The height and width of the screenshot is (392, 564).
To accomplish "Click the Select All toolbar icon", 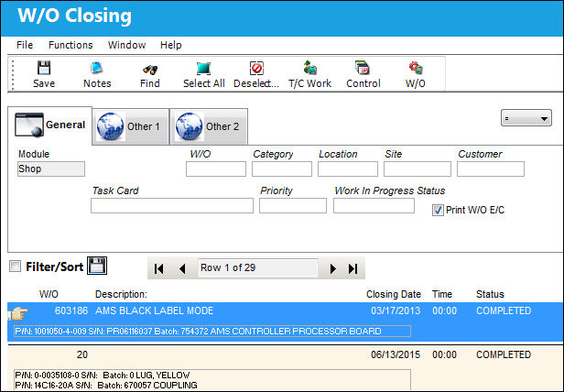I will (x=203, y=68).
